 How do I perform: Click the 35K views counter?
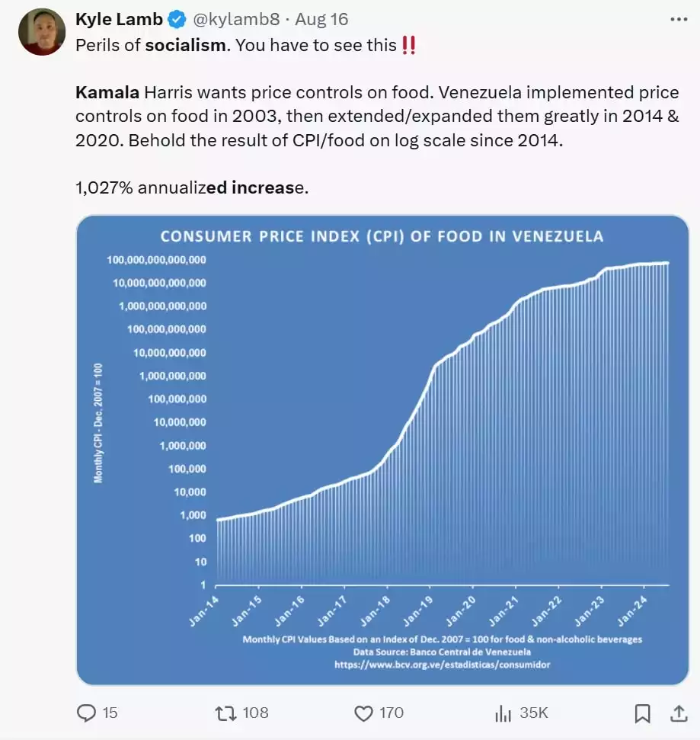534,713
